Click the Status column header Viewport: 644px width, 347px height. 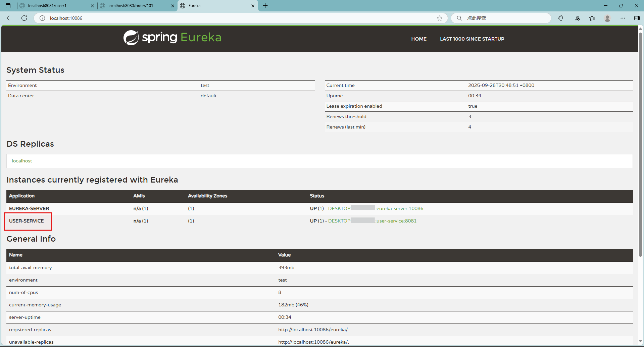click(317, 196)
